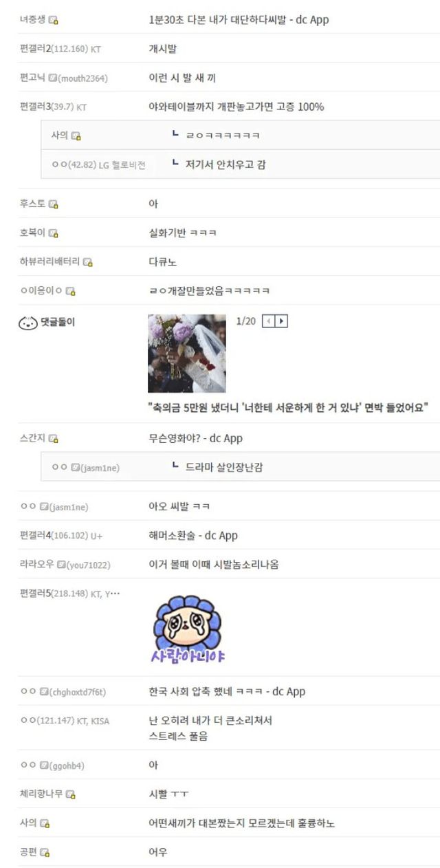Image resolution: width=440 pixels, height=868 pixels.
Task: Click the badge icon next to 후스토
Action: point(54,204)
